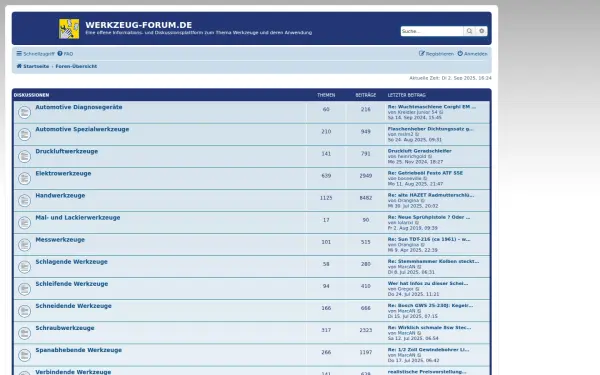Open last post 'Druckluft Geradschleifer'
The width and height of the screenshot is (600, 375).
coord(419,151)
